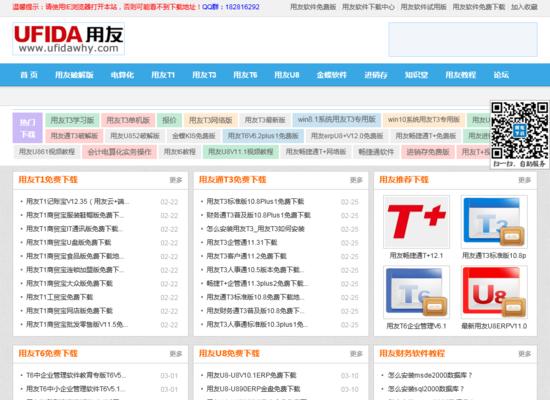Click the 用友erpU8+V12.0免费版 tag
The height and width of the screenshot is (400, 550).
(x=347, y=136)
